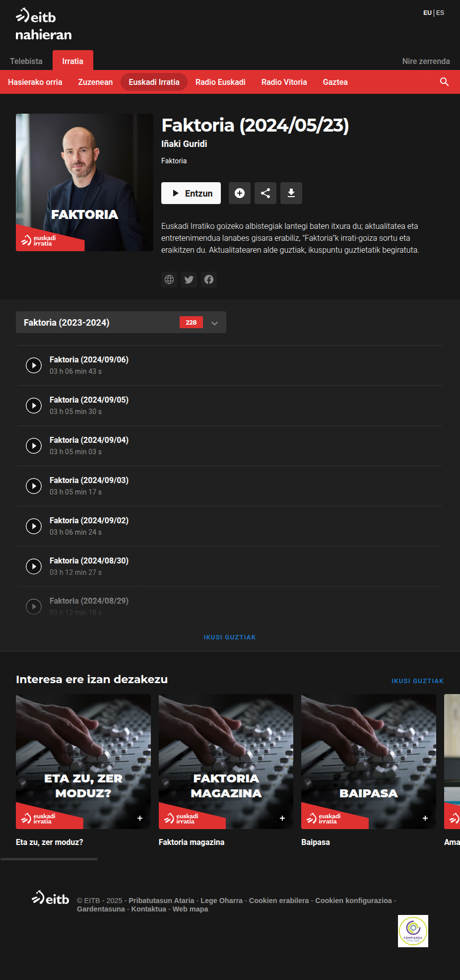The image size is (460, 980).
Task: Switch language to ES
Action: (x=440, y=13)
